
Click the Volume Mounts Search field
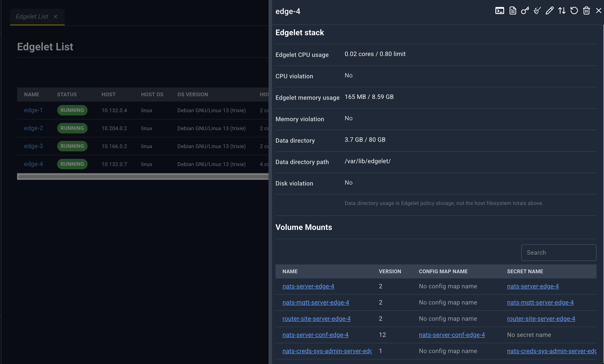coord(558,253)
